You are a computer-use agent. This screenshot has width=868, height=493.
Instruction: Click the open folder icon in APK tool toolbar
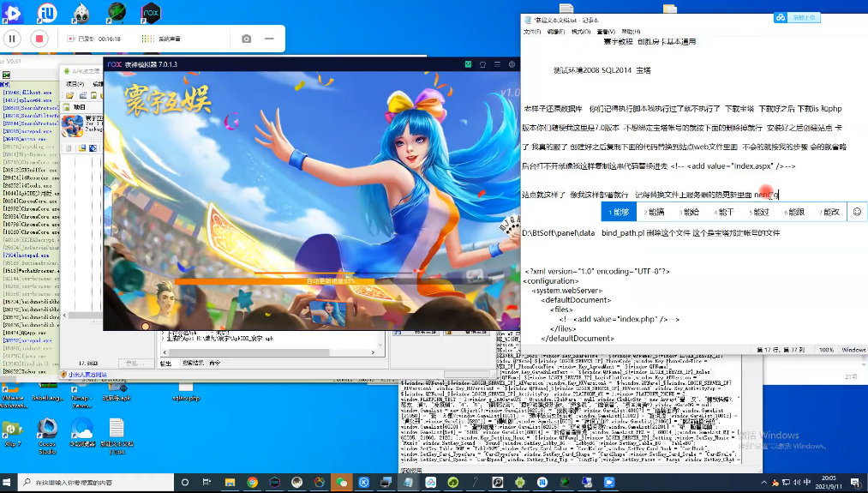tap(69, 95)
